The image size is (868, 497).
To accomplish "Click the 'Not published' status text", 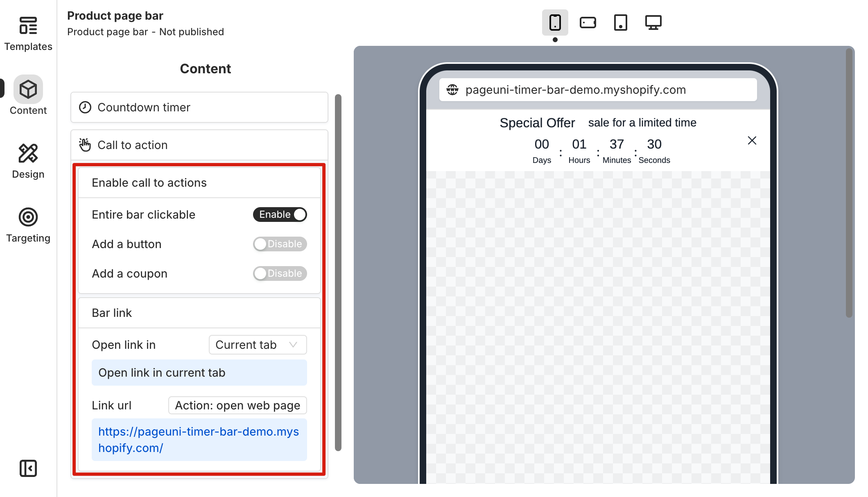I will tap(192, 32).
